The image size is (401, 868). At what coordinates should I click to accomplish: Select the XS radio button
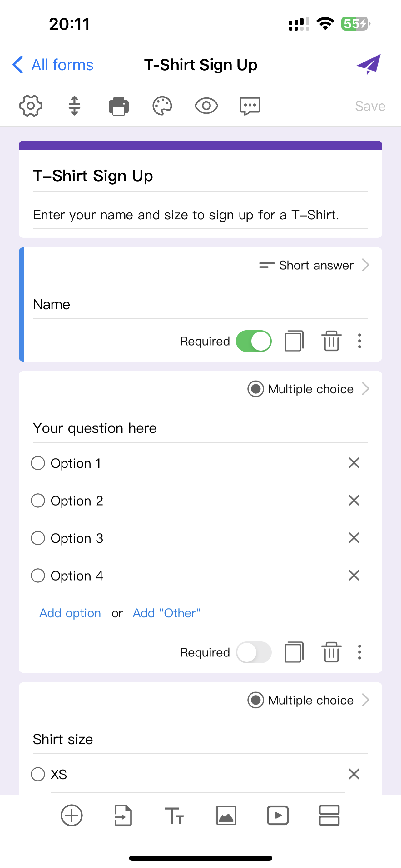[38, 774]
